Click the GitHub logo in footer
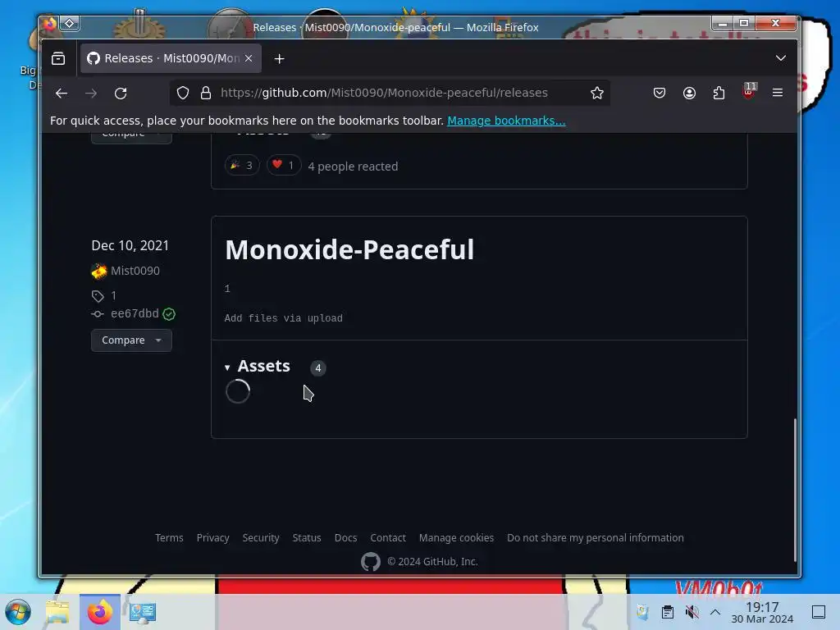 371,561
